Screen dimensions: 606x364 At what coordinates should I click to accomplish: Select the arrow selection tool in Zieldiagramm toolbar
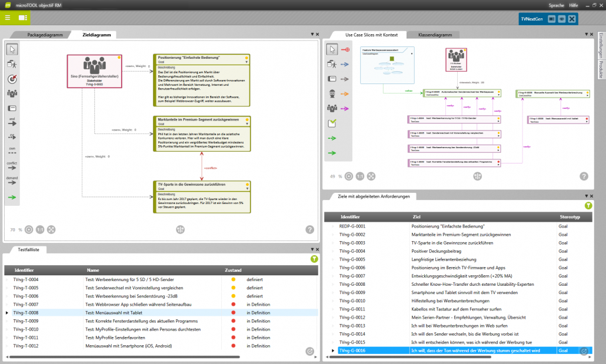(x=12, y=50)
